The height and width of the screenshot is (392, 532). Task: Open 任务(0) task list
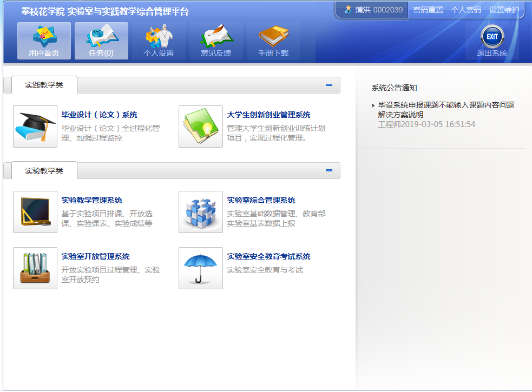pos(101,42)
